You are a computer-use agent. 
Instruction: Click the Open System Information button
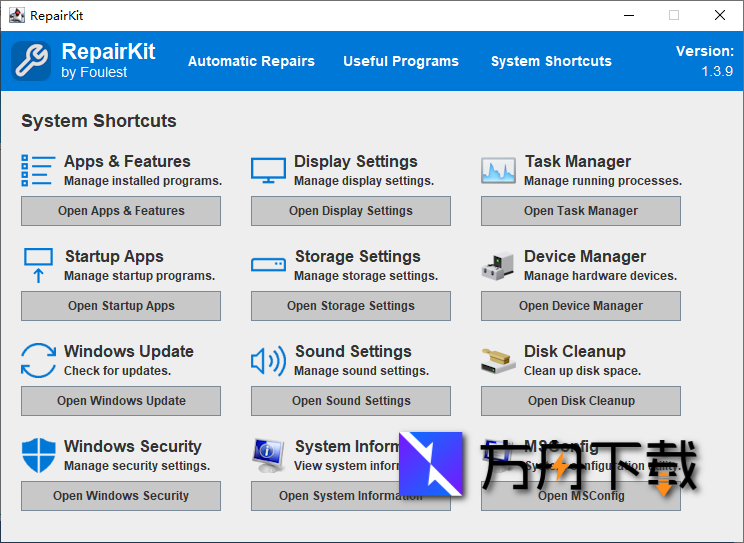[x=351, y=496]
